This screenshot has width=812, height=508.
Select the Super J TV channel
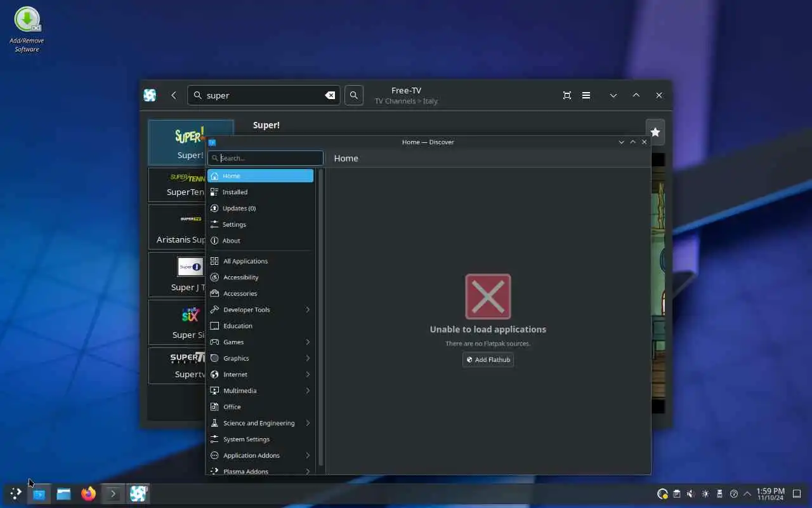click(x=177, y=274)
